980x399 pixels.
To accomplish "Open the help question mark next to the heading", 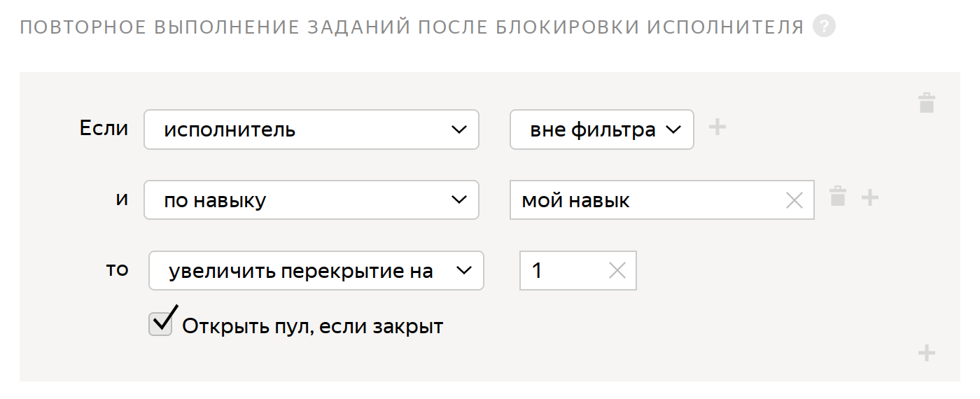I will click(x=824, y=27).
